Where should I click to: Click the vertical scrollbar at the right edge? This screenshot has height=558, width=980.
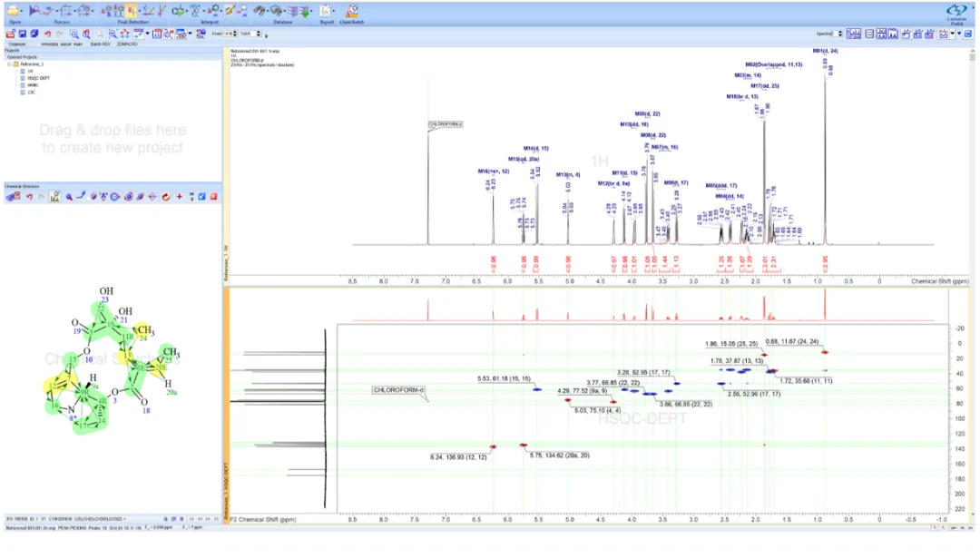click(x=973, y=281)
